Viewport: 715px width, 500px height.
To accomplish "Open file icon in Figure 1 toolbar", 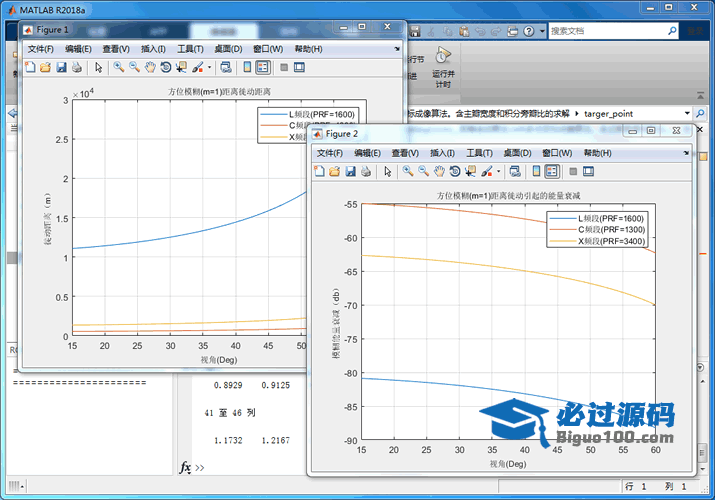I will (45, 67).
